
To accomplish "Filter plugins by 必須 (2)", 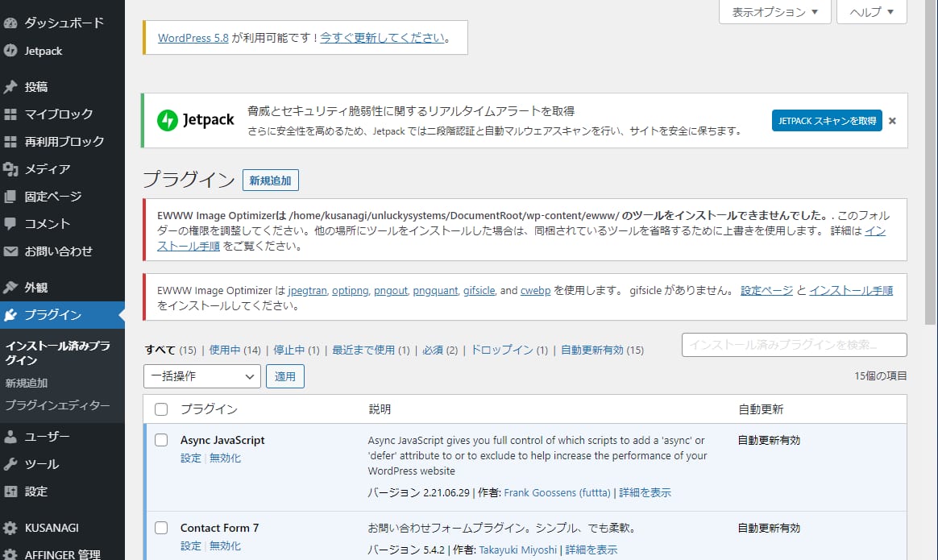I will [440, 350].
